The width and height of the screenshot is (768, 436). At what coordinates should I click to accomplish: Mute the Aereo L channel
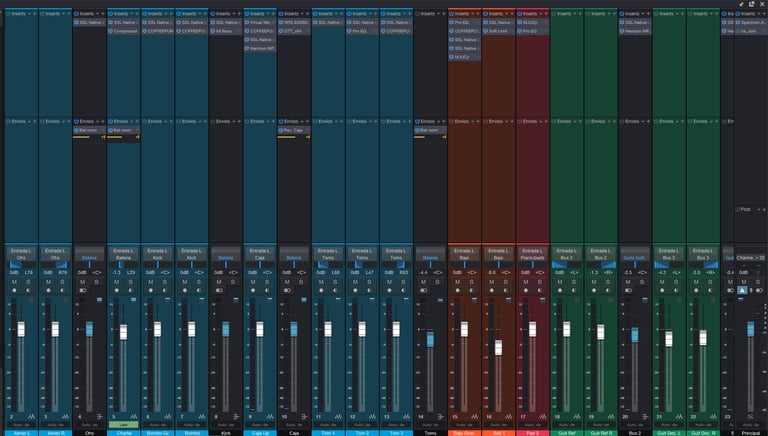[14, 282]
